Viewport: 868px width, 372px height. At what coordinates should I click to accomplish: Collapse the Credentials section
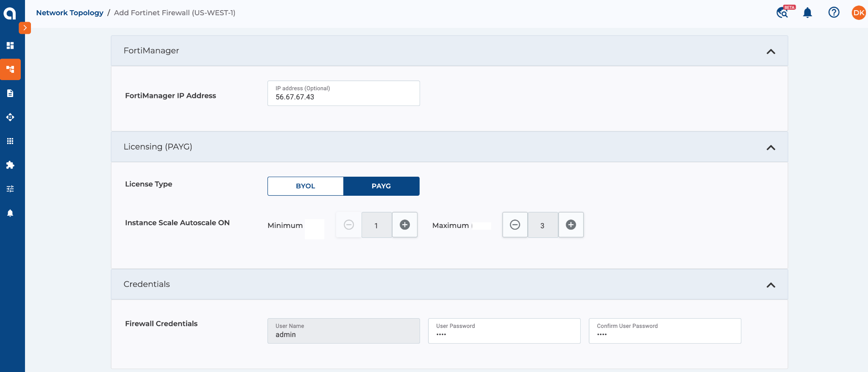[x=771, y=285]
